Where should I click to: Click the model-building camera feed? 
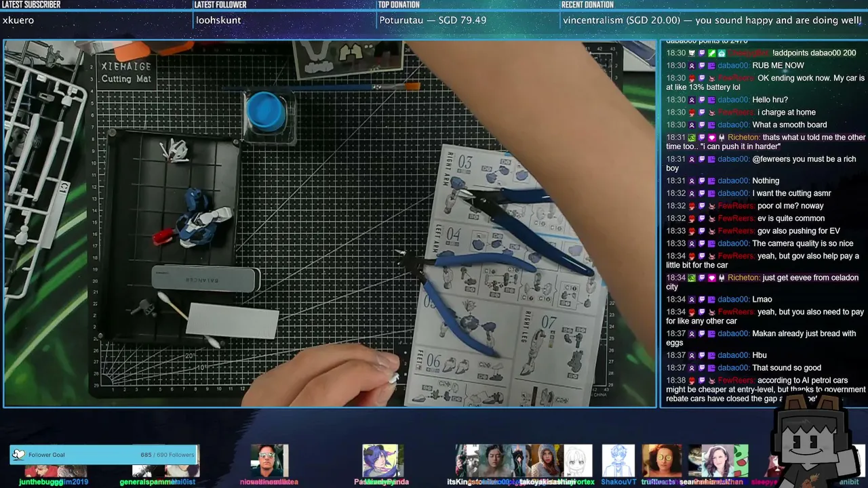(x=330, y=224)
